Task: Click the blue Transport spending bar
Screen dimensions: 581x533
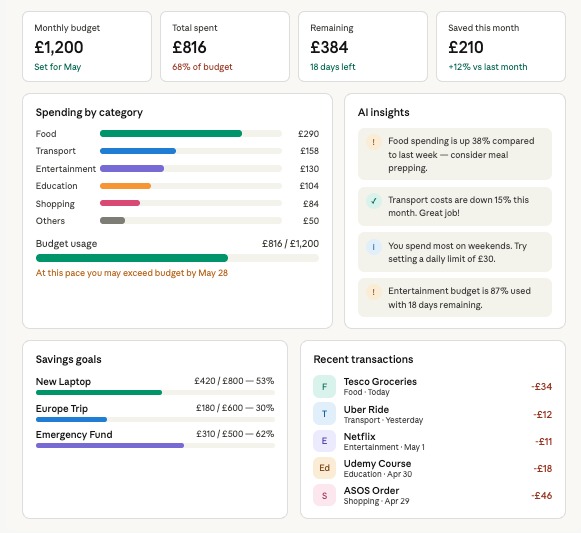Action: click(x=138, y=151)
